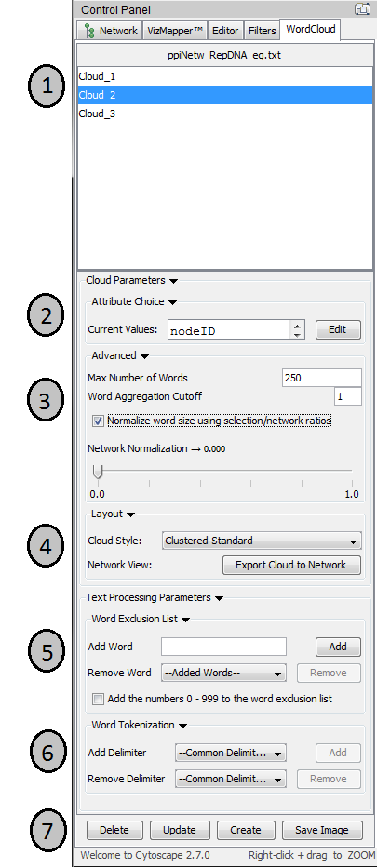Click the Network tab tree icon
This screenshot has height=868, width=377.
coord(88,31)
